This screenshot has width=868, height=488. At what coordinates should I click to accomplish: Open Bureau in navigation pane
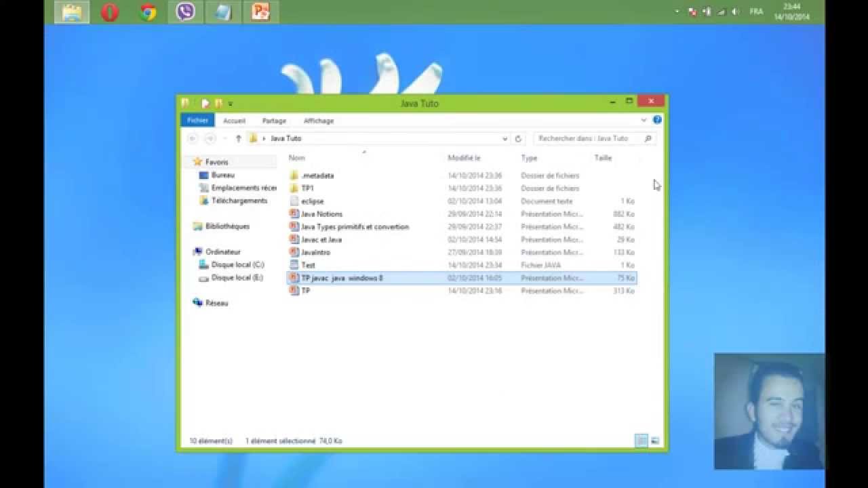[x=222, y=175]
